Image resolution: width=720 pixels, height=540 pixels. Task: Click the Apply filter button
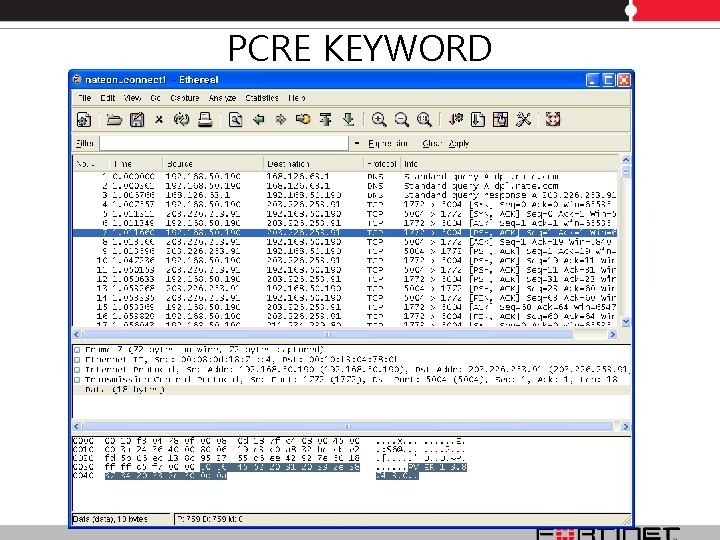pyautogui.click(x=459, y=144)
